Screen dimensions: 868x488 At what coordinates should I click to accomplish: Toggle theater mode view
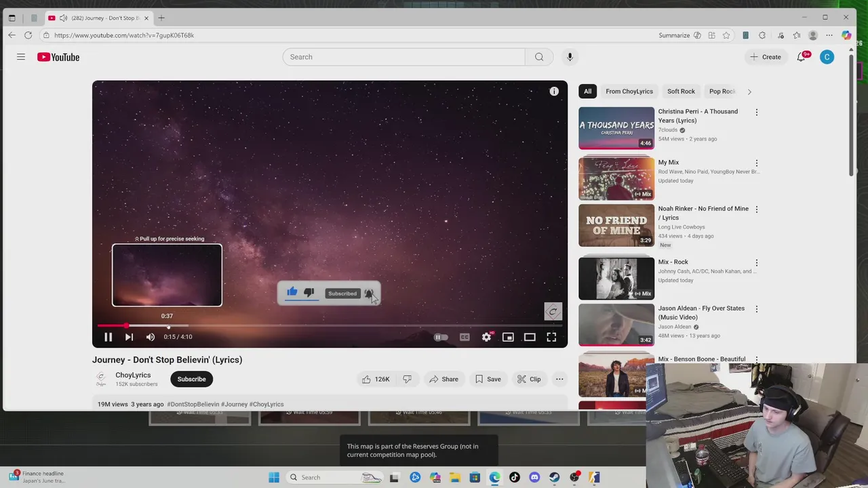pyautogui.click(x=530, y=337)
